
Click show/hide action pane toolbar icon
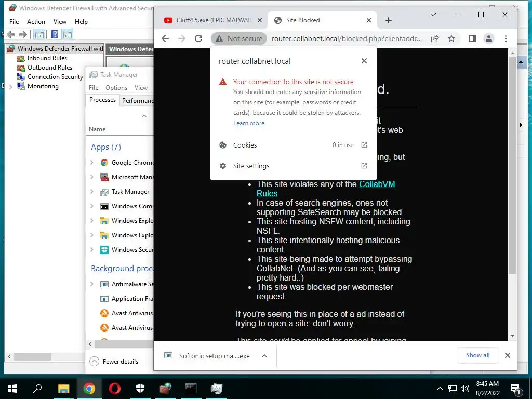[68, 35]
